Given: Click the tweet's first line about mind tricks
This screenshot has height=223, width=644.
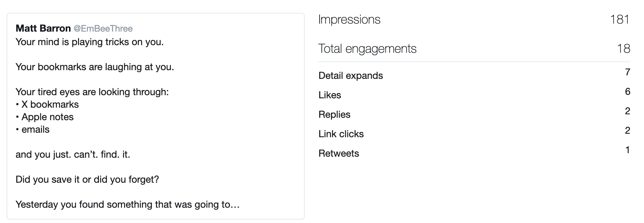Looking at the screenshot, I should (x=90, y=42).
